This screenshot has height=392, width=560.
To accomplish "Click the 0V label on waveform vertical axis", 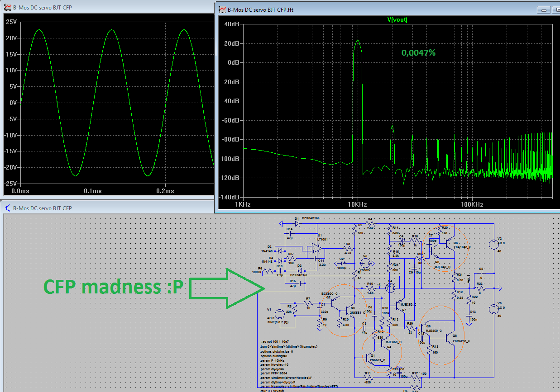I will click(13, 103).
